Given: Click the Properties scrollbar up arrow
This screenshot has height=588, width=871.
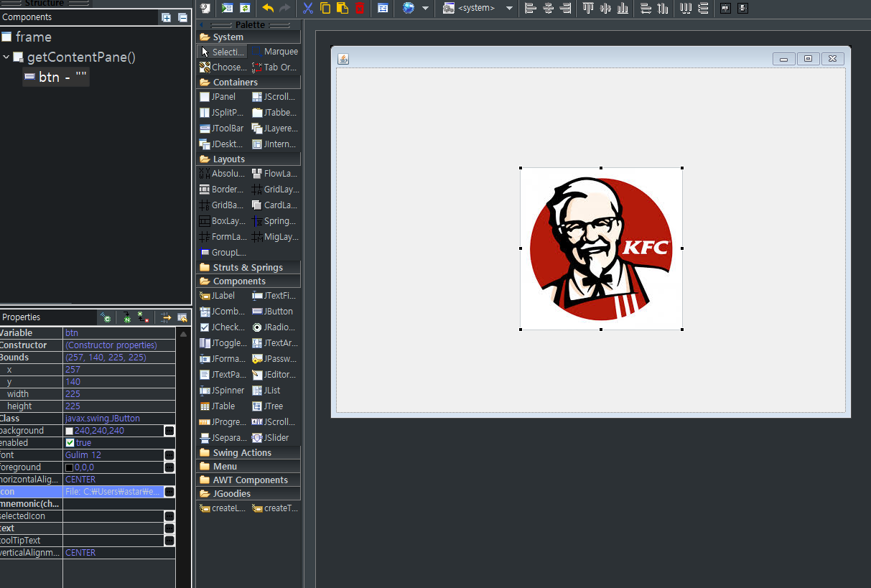Looking at the screenshot, I should [183, 334].
